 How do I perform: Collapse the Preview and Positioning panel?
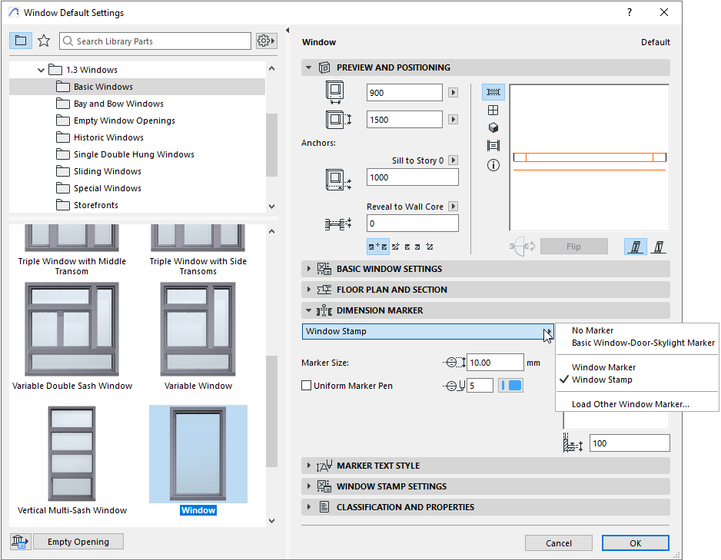(309, 68)
